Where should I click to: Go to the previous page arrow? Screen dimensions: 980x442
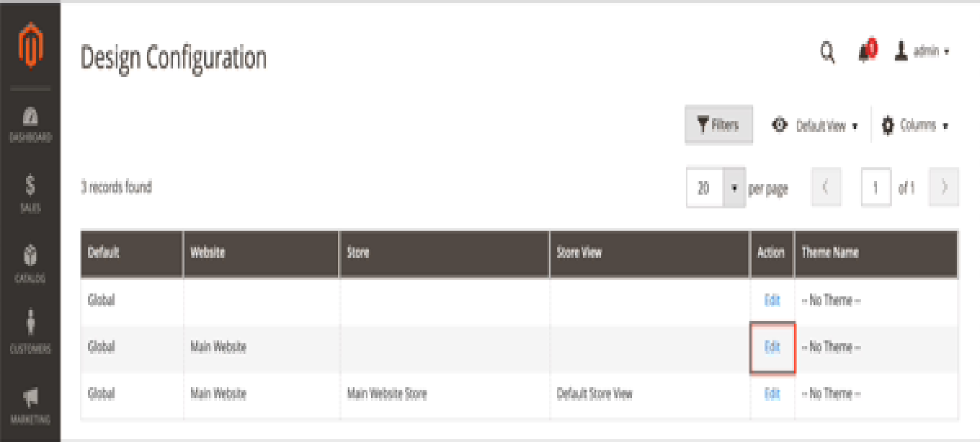(826, 188)
